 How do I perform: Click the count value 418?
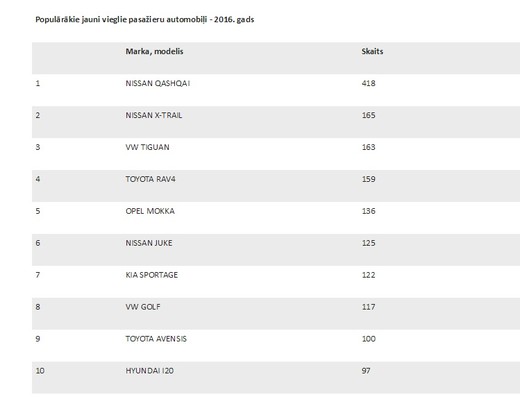pos(368,83)
